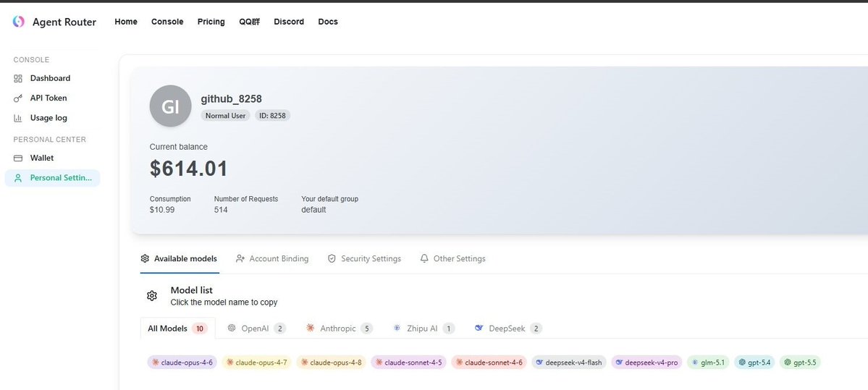This screenshot has width=868, height=390.
Task: Click the Personal Settings person icon
Action: [x=17, y=178]
